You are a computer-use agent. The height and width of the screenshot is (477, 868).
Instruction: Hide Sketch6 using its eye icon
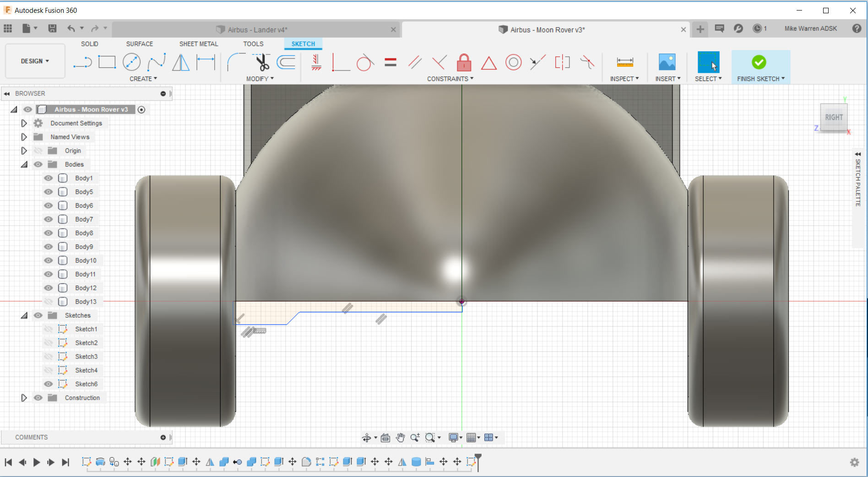click(48, 384)
